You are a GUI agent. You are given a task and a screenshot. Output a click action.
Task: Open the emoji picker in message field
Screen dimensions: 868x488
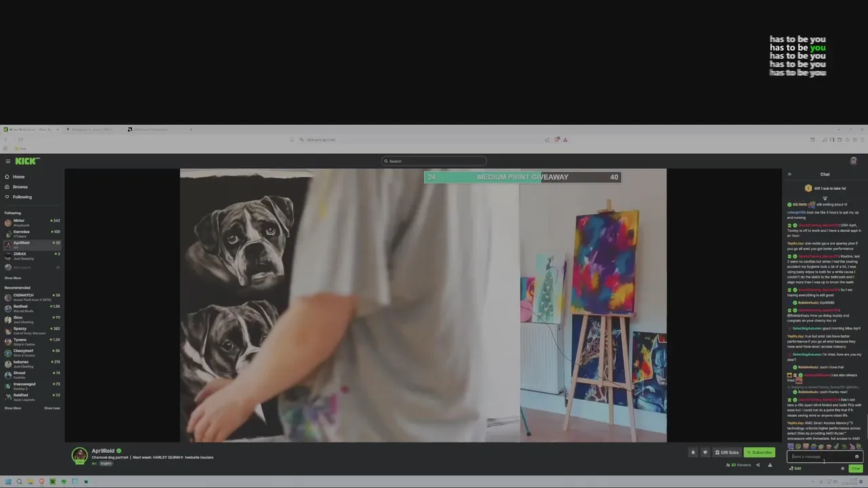(856, 457)
